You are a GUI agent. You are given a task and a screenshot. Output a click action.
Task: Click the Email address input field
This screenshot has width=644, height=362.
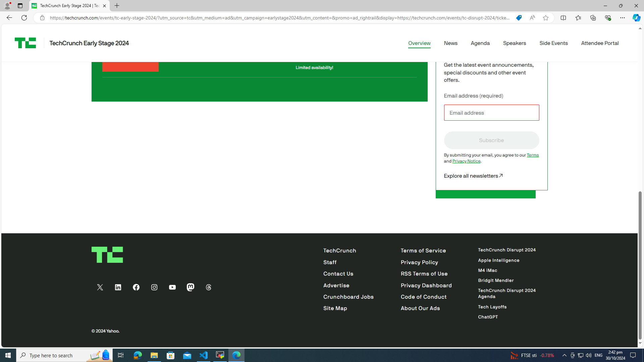pyautogui.click(x=491, y=113)
